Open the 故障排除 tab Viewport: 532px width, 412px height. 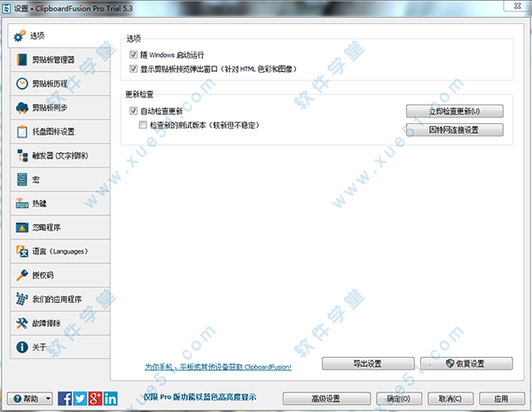point(60,323)
